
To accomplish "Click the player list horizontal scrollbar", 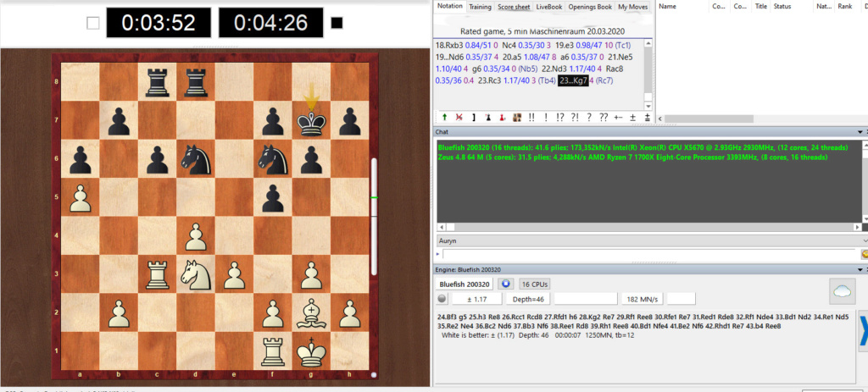I will click(709, 119).
